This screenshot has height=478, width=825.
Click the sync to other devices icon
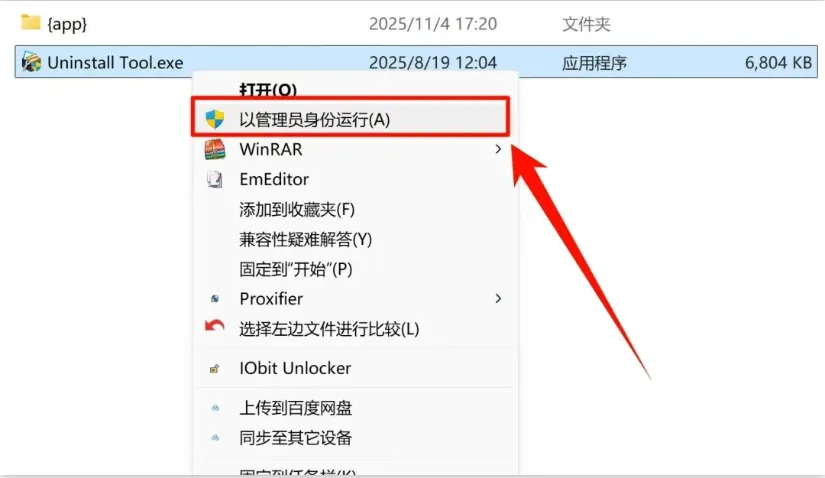[x=215, y=437]
